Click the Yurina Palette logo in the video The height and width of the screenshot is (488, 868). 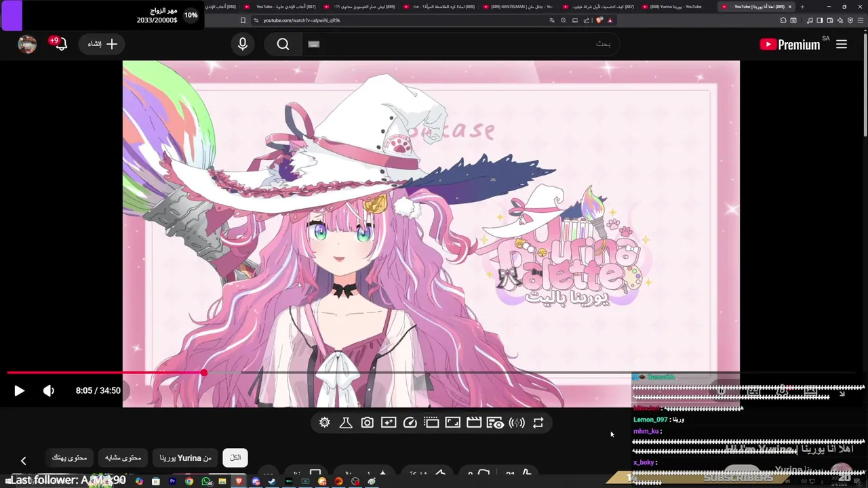click(x=566, y=247)
